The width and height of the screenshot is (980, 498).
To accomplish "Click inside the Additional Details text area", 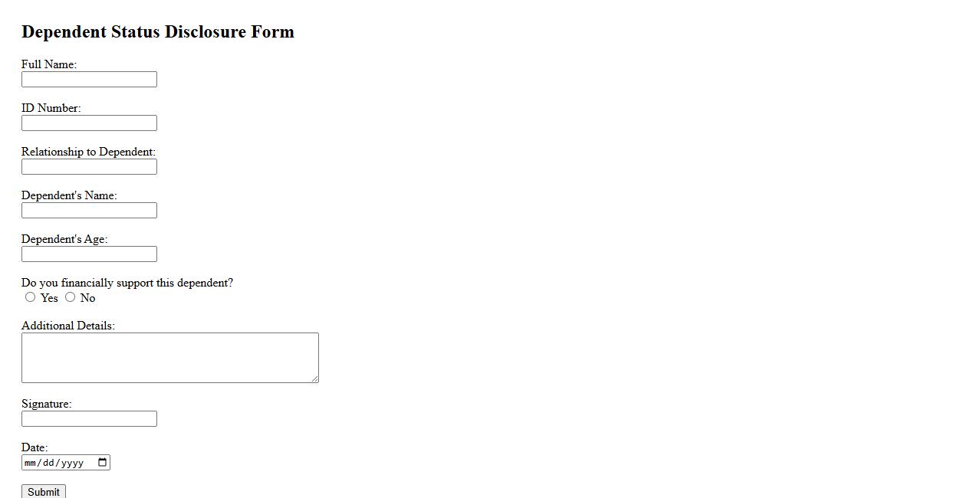I will pos(169,357).
